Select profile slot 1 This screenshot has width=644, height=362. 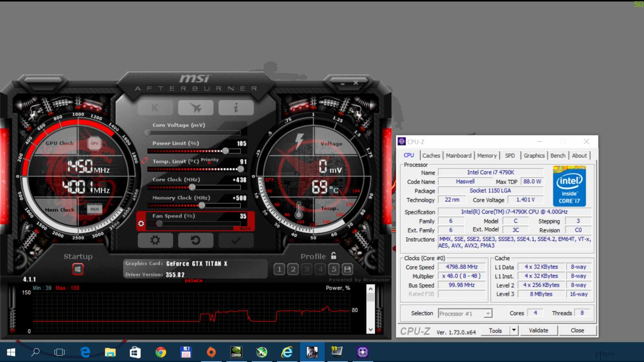(279, 269)
